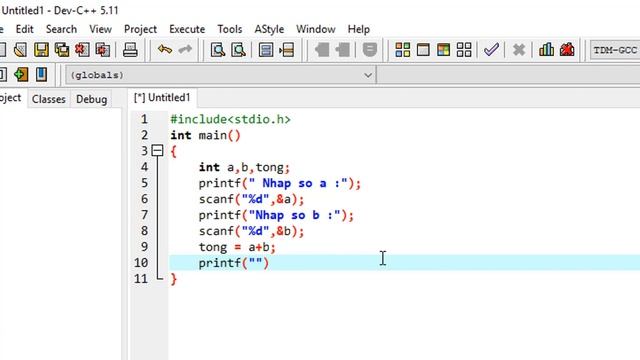Image resolution: width=640 pixels, height=360 pixels.
Task: Open the Execute menu
Action: coord(187,29)
